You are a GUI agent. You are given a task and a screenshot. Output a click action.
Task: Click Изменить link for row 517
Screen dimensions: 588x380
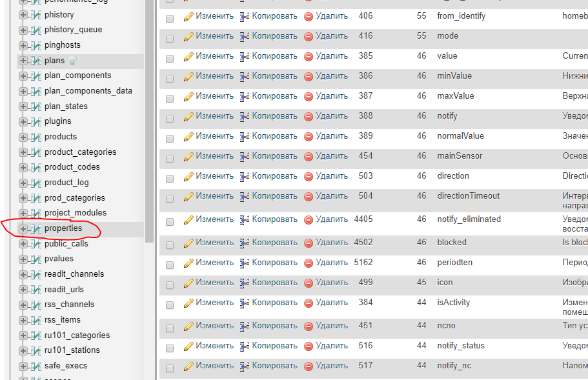tap(214, 366)
